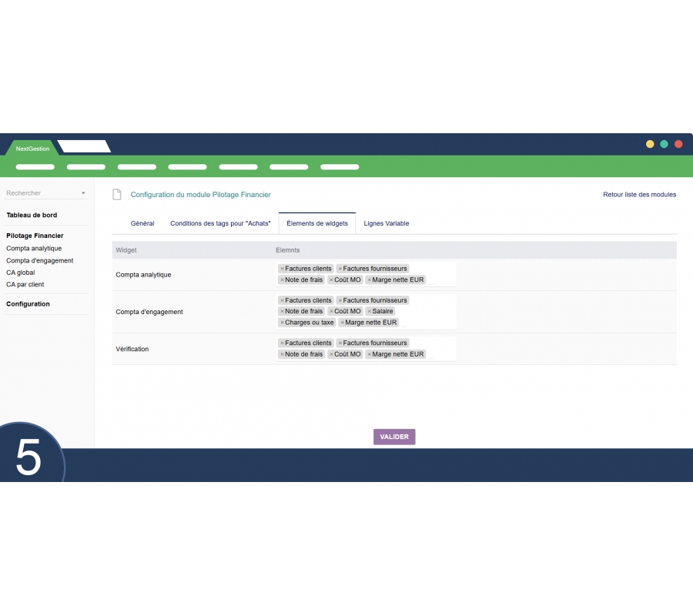693x616 pixels.
Task: Switch to the Général tab
Action: click(x=142, y=223)
